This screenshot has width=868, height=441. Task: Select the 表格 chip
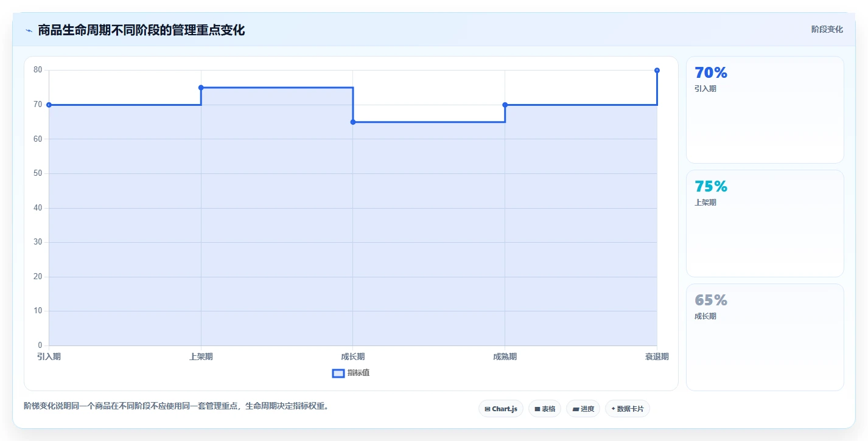point(545,409)
